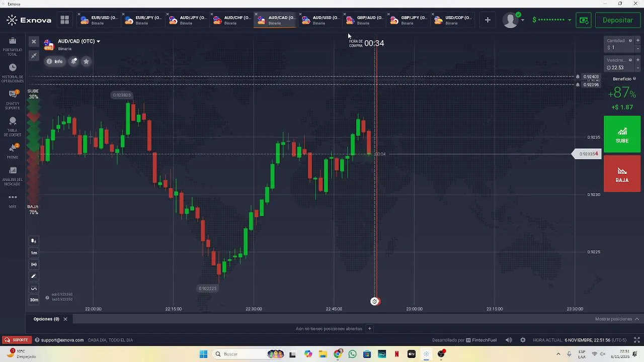Screen dimensions: 644x362
Task: Open support@exnova.com email link
Action: coord(62,340)
